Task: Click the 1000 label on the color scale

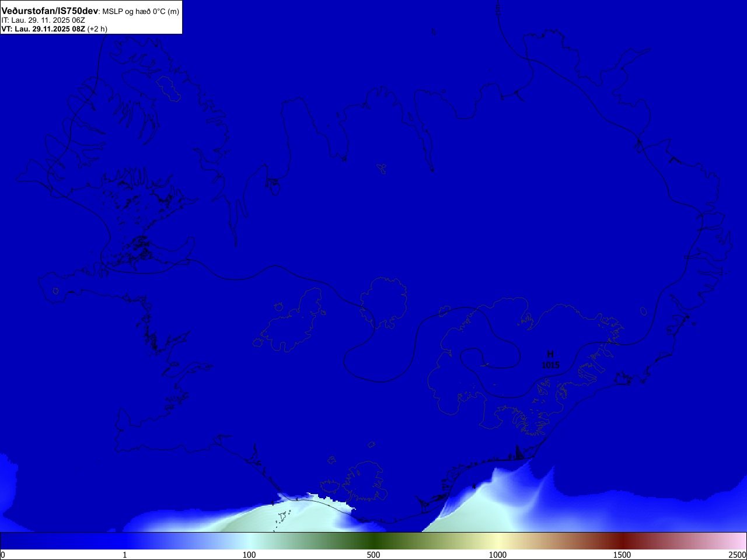Action: point(498,555)
